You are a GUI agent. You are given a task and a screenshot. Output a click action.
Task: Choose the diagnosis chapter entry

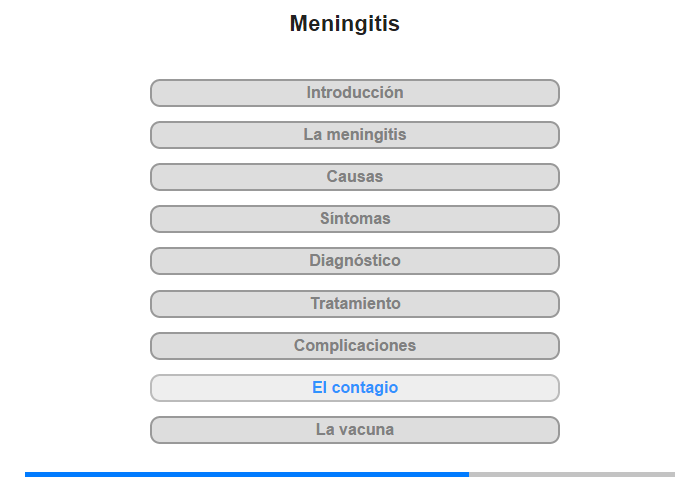tap(354, 261)
